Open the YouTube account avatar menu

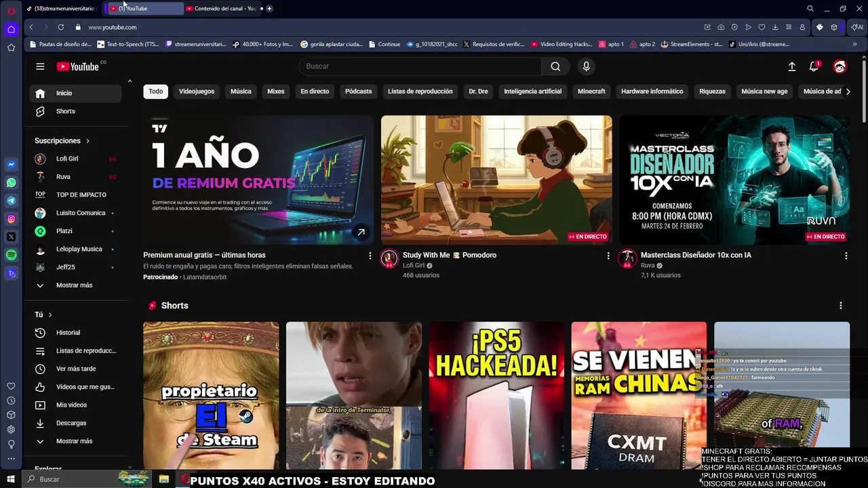840,66
